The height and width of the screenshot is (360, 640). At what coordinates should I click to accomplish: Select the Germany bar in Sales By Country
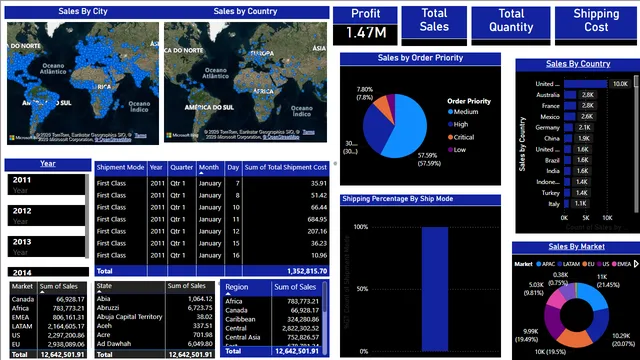[x=569, y=127]
